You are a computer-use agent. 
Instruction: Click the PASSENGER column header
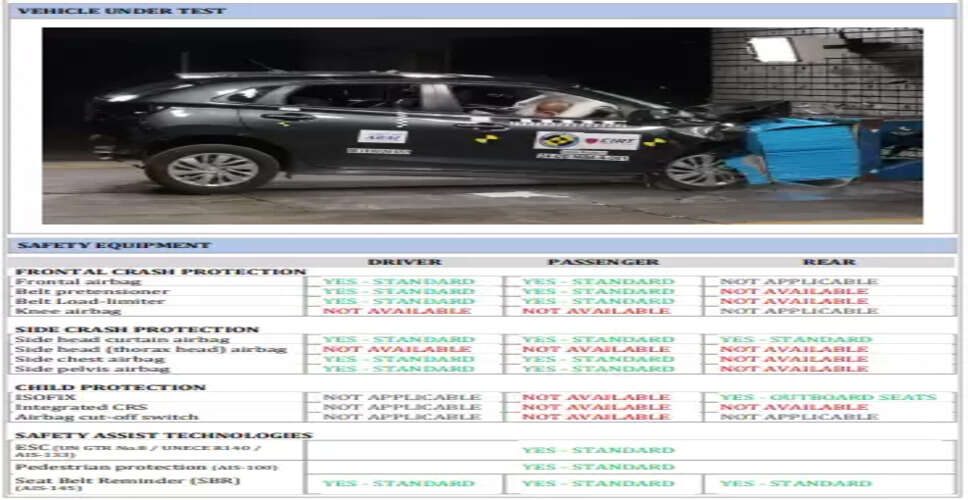603,262
